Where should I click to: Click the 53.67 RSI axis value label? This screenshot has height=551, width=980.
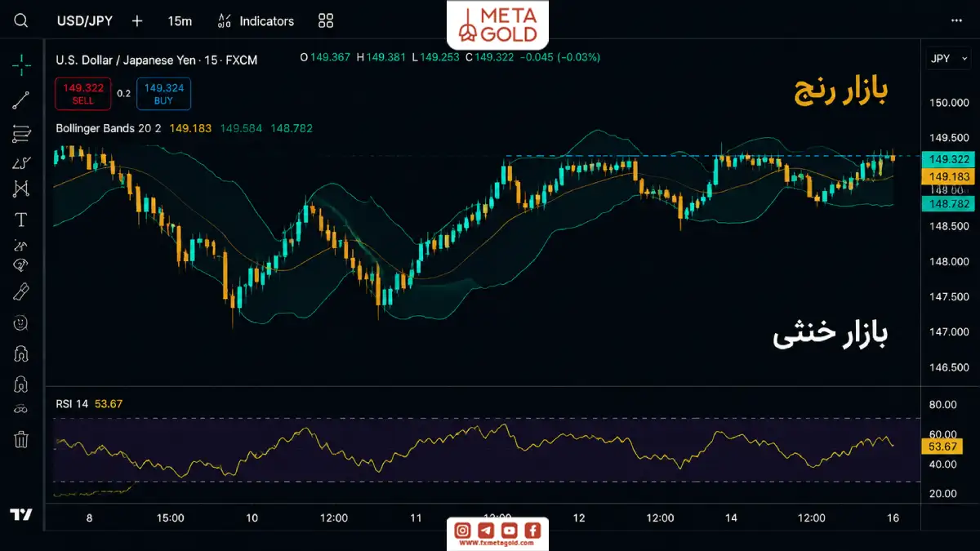(941, 447)
